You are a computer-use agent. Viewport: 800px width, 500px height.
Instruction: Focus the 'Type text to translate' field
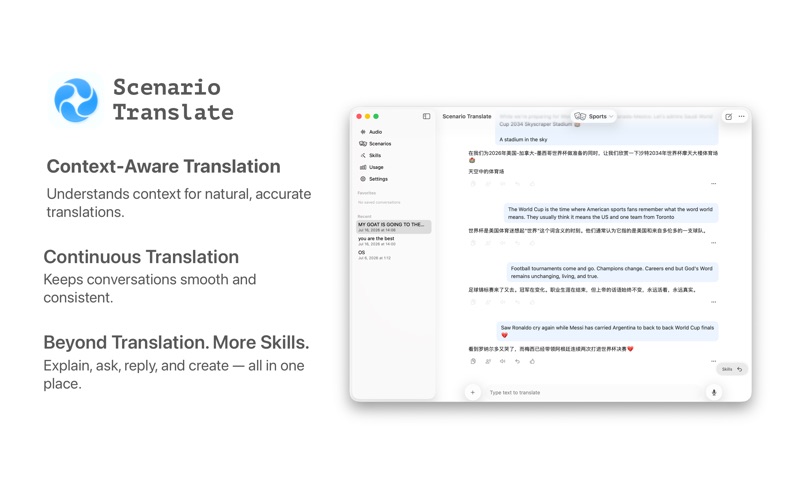point(592,392)
